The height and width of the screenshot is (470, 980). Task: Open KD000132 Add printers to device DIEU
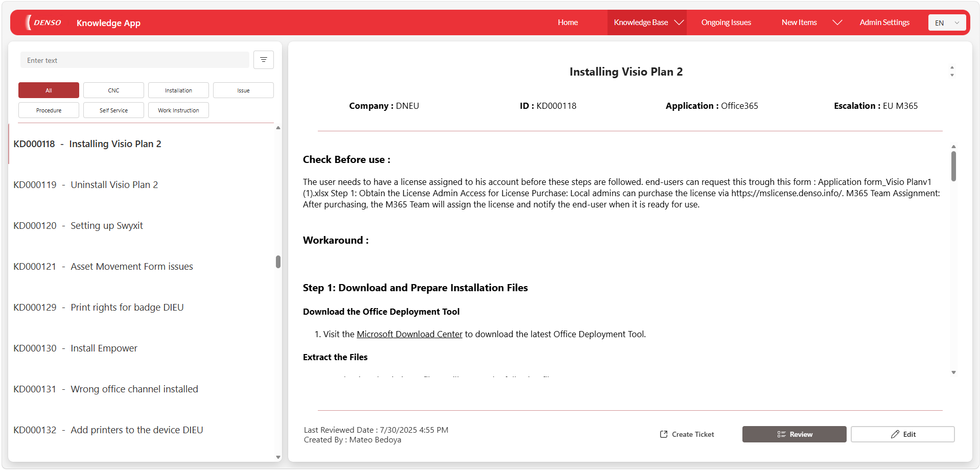click(x=141, y=430)
